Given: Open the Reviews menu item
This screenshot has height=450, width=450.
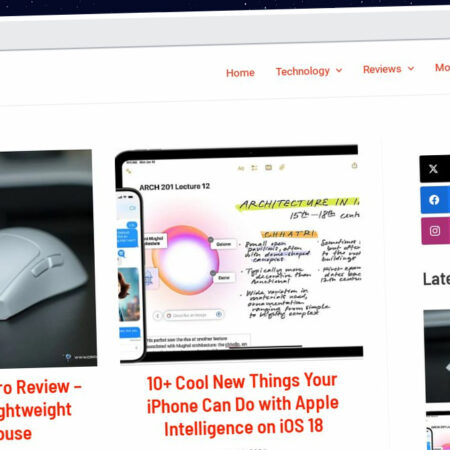Looking at the screenshot, I should pos(382,69).
